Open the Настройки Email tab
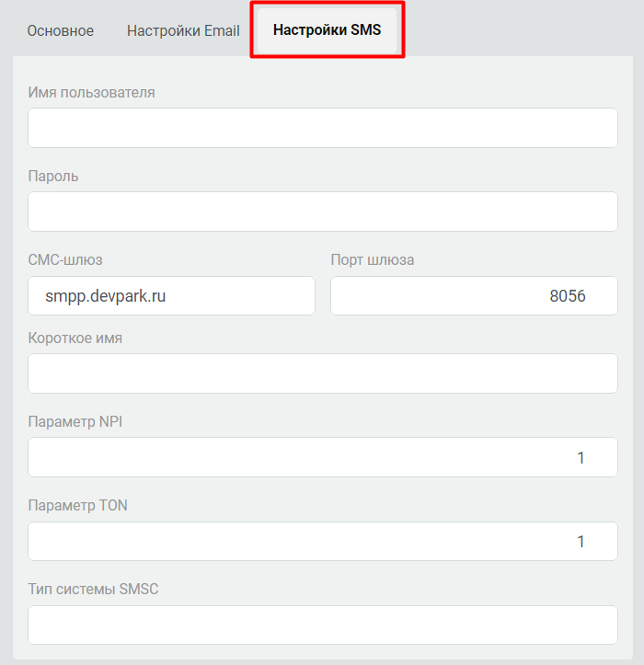644x665 pixels. coord(183,30)
